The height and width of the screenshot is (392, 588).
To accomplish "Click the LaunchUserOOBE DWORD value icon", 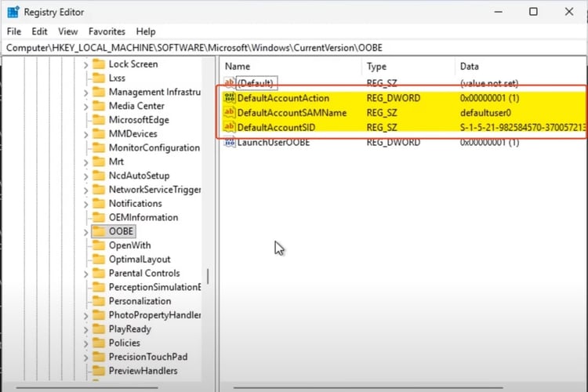I will click(230, 142).
